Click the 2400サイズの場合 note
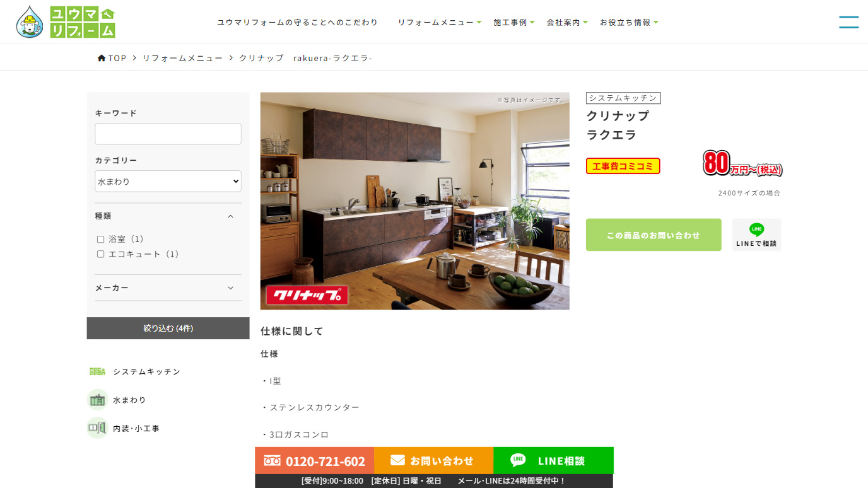The image size is (868, 488). [x=749, y=193]
